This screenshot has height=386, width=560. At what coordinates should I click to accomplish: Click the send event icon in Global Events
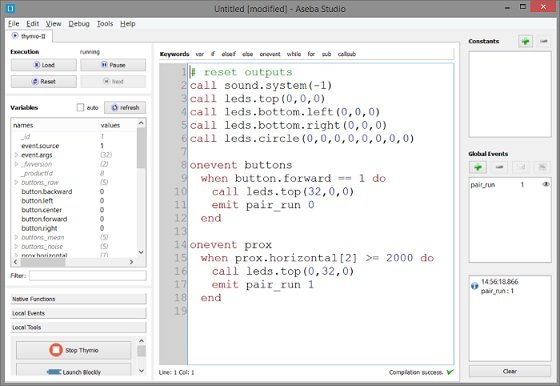coord(521,167)
